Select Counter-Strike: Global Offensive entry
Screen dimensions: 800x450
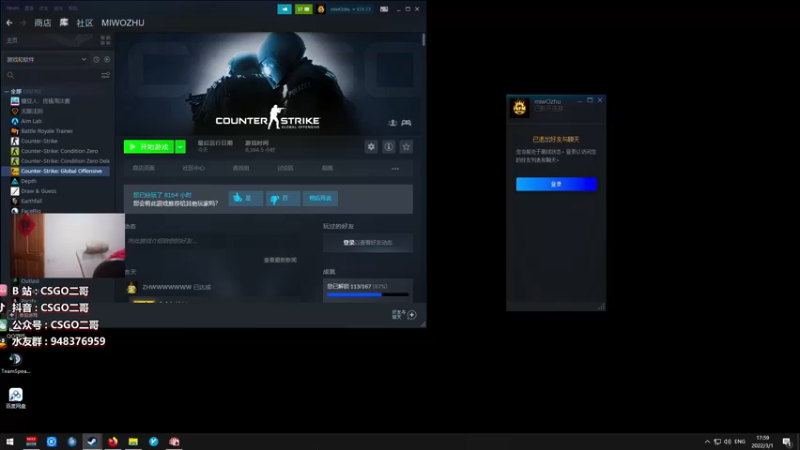tap(57, 171)
